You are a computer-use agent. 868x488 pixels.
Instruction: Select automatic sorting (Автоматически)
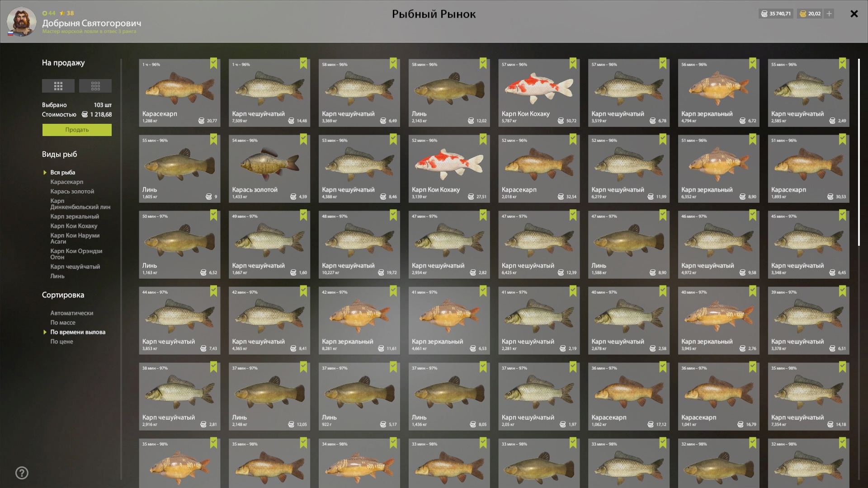pos(72,313)
